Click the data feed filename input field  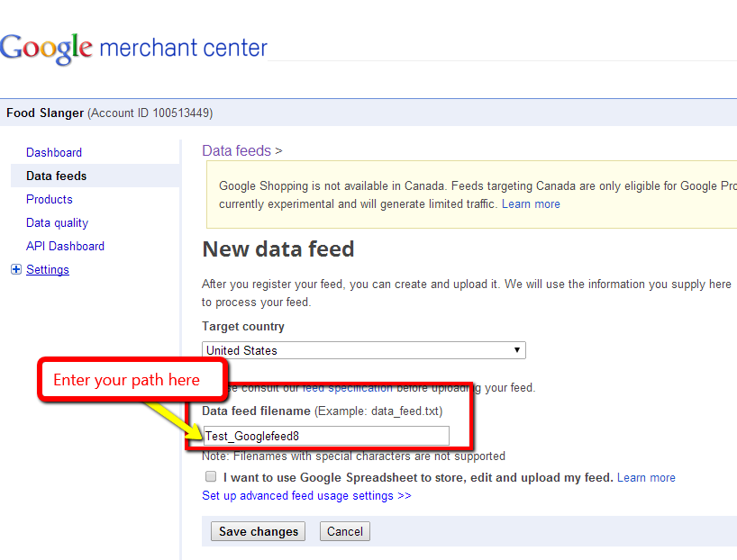pos(326,436)
